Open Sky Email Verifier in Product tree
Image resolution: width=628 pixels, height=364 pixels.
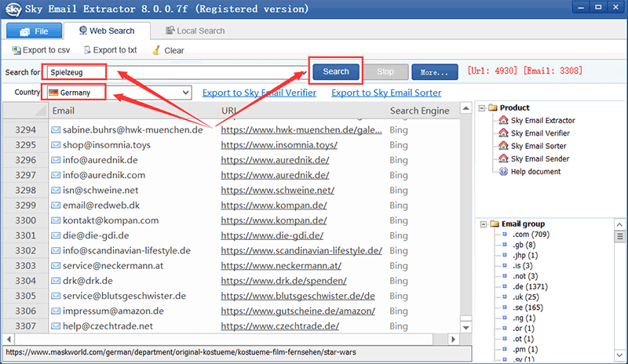(540, 133)
